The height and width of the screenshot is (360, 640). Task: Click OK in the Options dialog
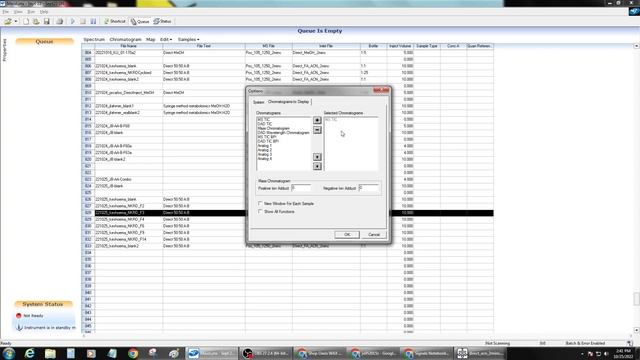[347, 235]
